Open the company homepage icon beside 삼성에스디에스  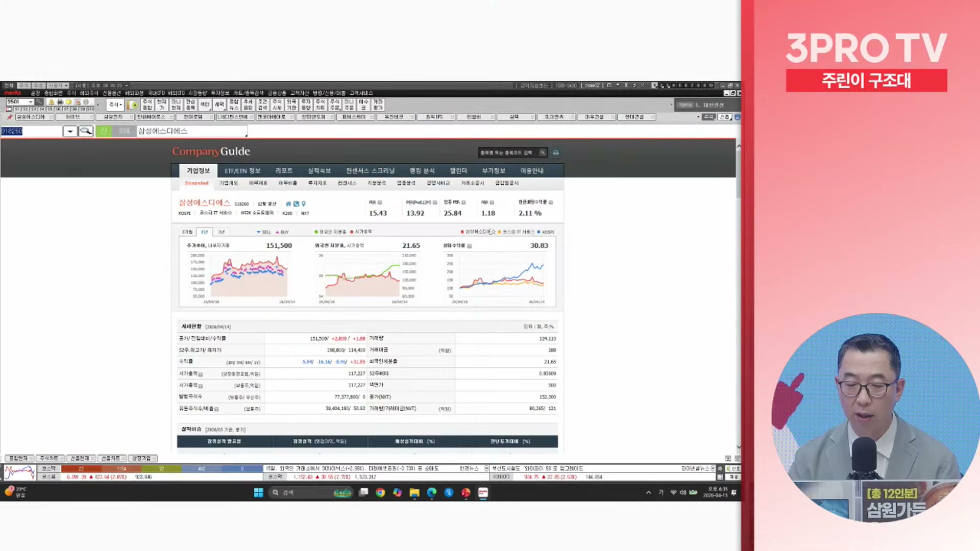click(x=288, y=204)
